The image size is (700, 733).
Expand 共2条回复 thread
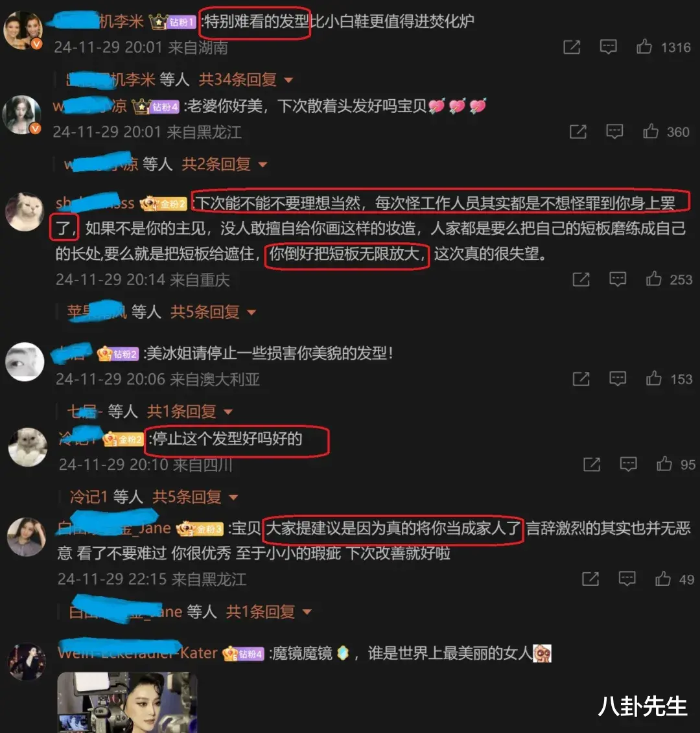(224, 164)
